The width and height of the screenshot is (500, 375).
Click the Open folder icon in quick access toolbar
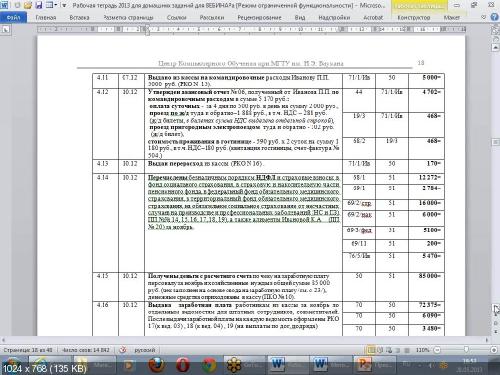coord(28,5)
